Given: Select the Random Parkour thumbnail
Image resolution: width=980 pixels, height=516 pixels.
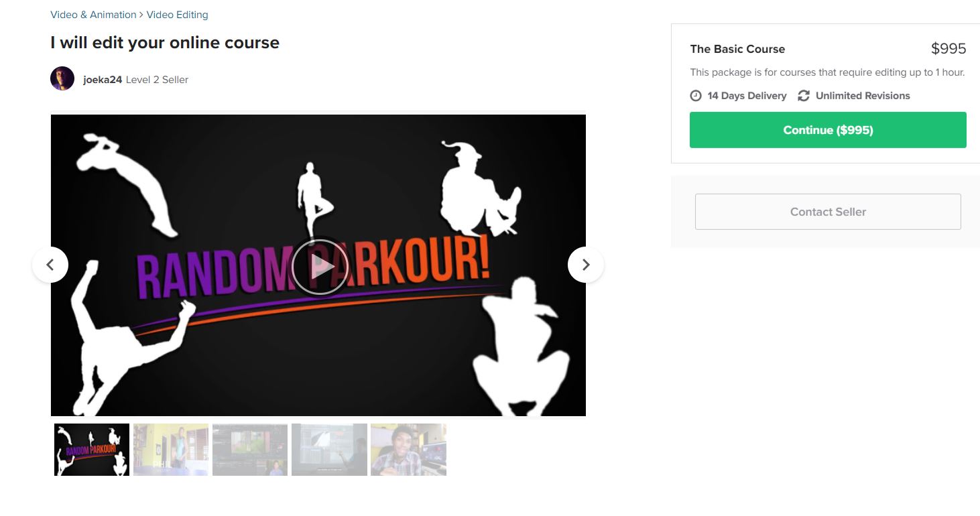Looking at the screenshot, I should pyautogui.click(x=92, y=450).
